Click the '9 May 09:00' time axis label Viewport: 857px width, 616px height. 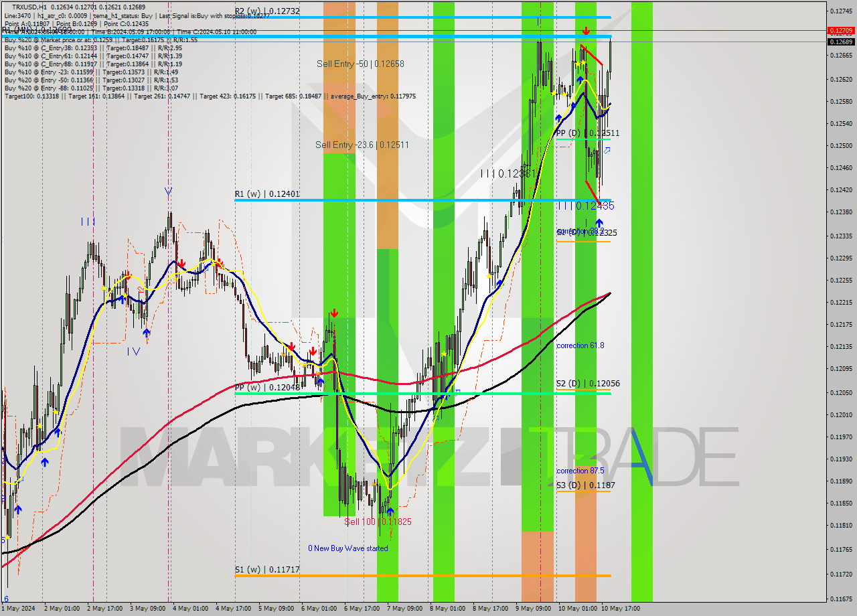tap(534, 609)
